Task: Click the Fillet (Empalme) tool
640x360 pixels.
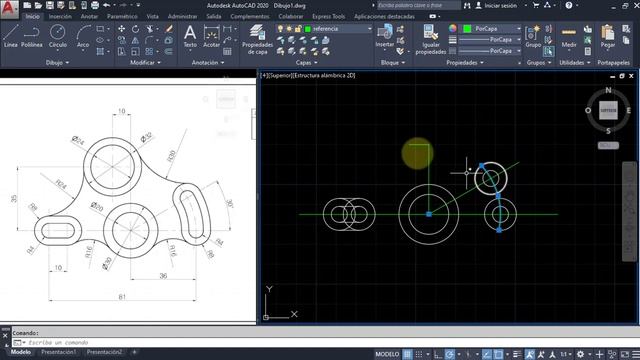Action: pyautogui.click(x=149, y=40)
